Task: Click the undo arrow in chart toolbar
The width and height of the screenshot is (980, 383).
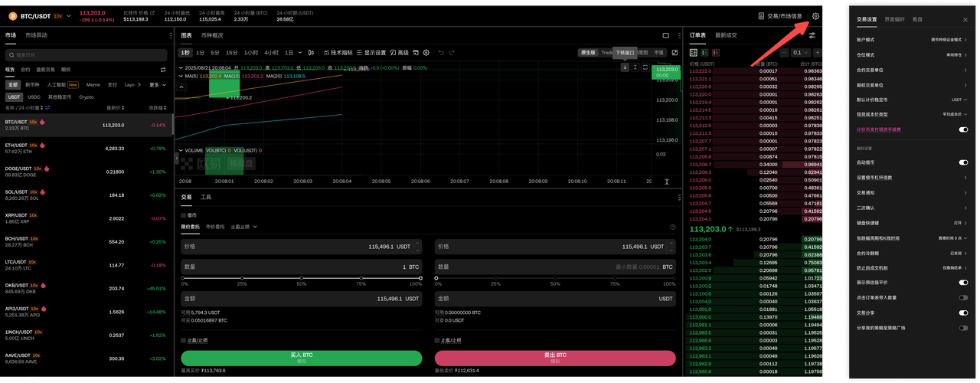Action: pyautogui.click(x=441, y=53)
